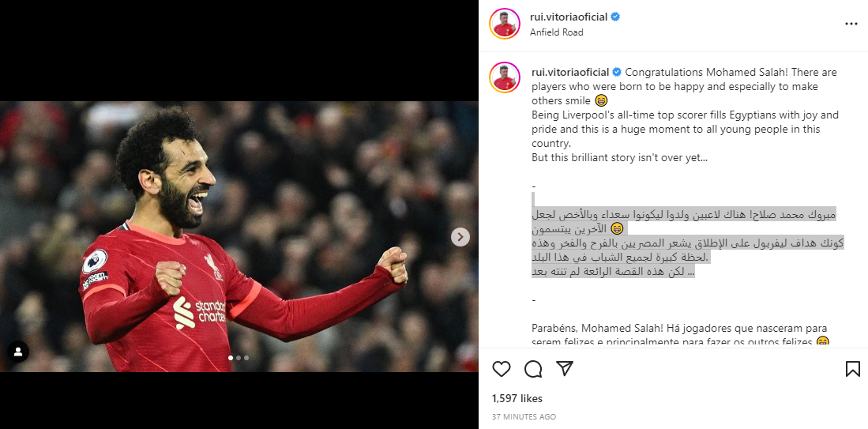Open comments with the speech bubble icon
Image resolution: width=868 pixels, height=429 pixels.
point(533,369)
